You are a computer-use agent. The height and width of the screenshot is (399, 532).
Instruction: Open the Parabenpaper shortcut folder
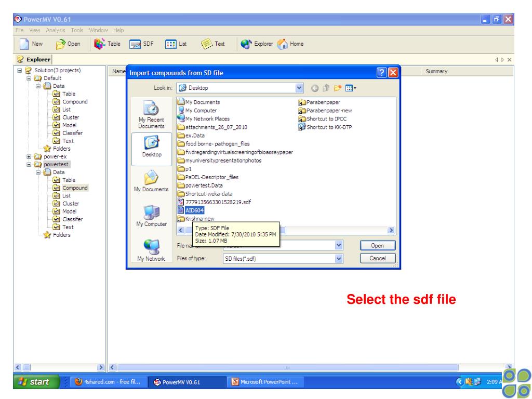tap(320, 102)
